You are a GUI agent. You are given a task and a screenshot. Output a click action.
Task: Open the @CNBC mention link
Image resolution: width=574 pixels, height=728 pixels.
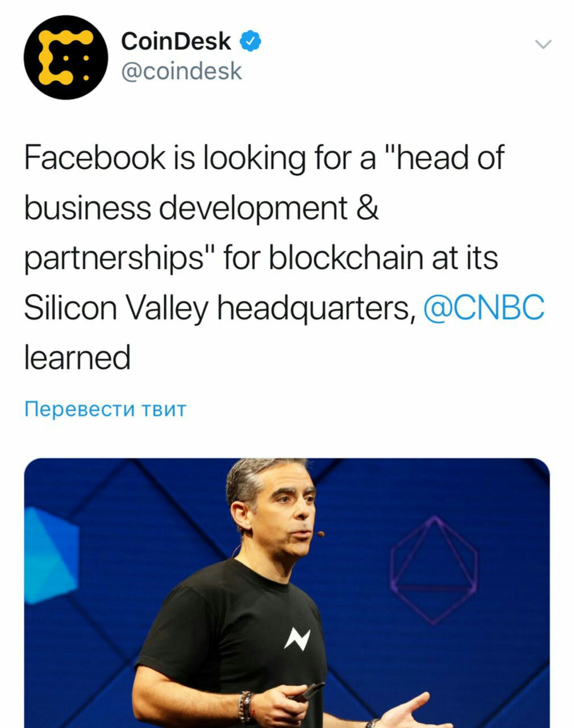coord(484,308)
